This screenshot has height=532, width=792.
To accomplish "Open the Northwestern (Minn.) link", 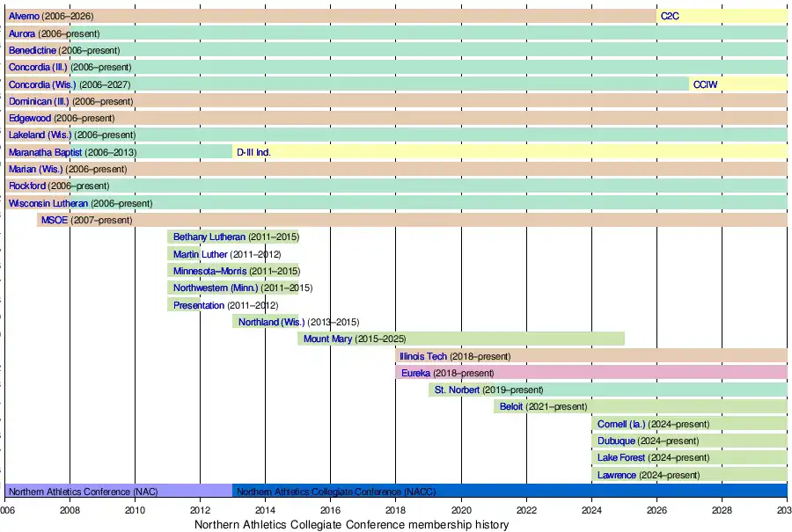I will [x=216, y=288].
